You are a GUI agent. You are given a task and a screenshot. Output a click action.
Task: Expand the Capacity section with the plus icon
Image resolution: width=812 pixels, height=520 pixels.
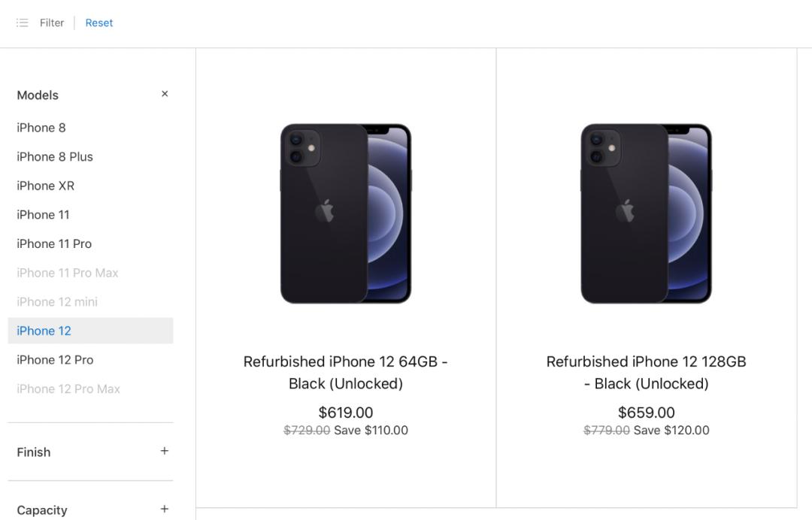click(x=164, y=508)
